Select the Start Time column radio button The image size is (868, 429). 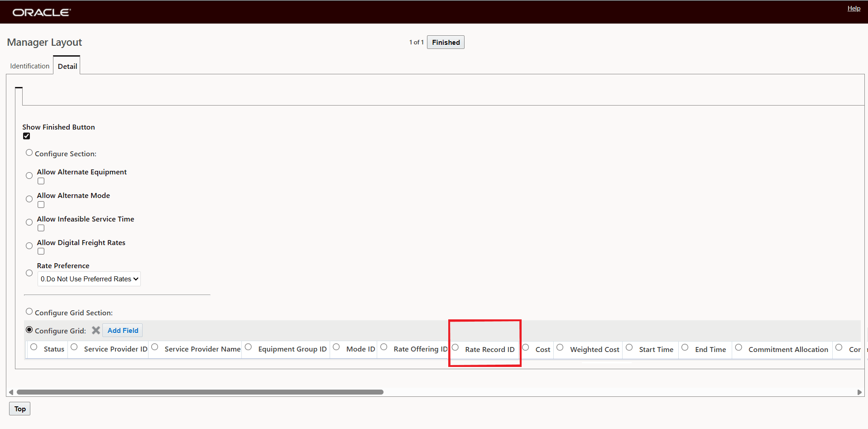tap(629, 347)
